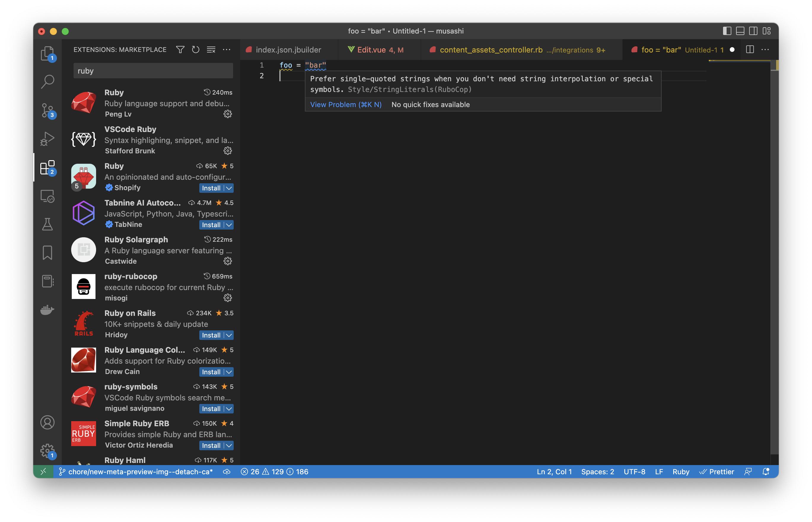Change encoding via UTF-8
This screenshot has height=522, width=812.
pyautogui.click(x=634, y=472)
